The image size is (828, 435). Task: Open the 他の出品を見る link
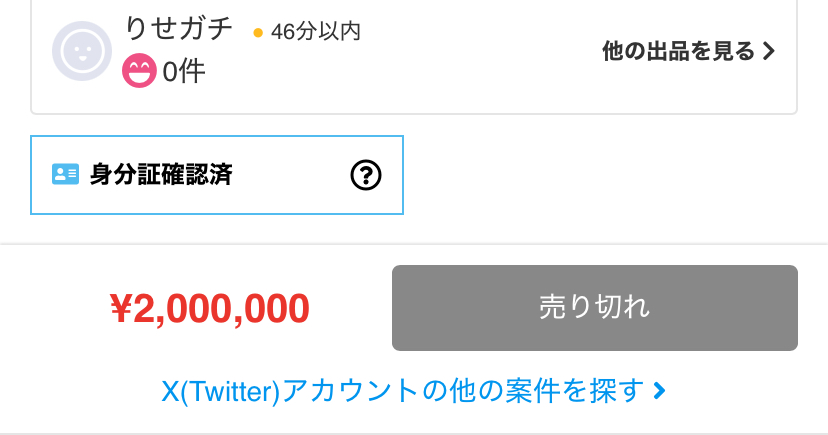(x=678, y=51)
